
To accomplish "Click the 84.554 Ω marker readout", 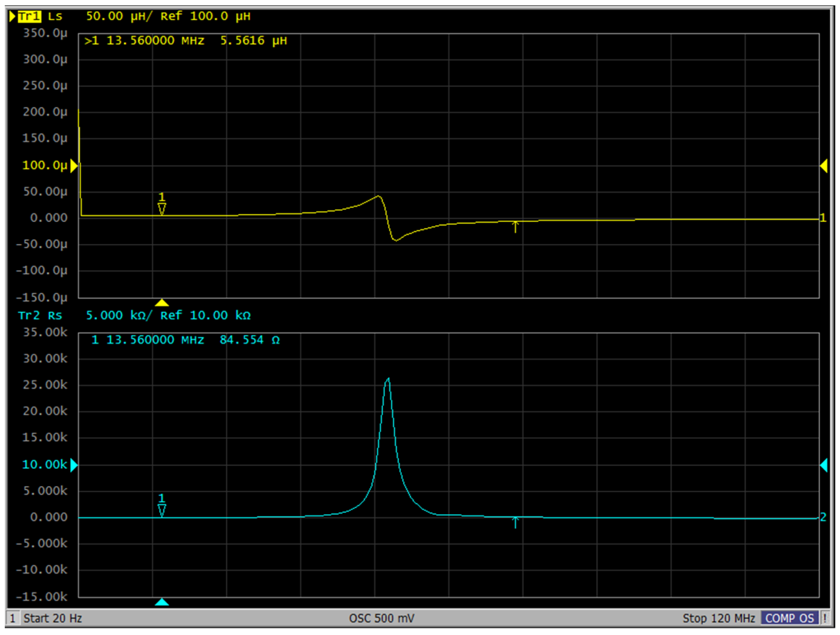I will point(249,340).
